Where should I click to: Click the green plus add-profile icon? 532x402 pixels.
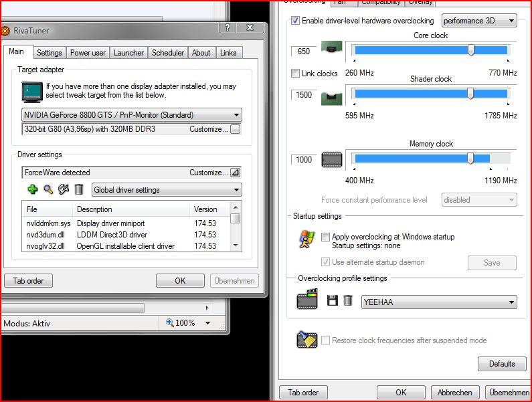(x=33, y=189)
